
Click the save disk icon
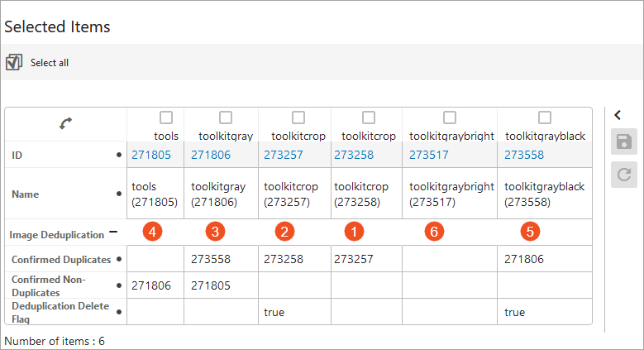(624, 142)
